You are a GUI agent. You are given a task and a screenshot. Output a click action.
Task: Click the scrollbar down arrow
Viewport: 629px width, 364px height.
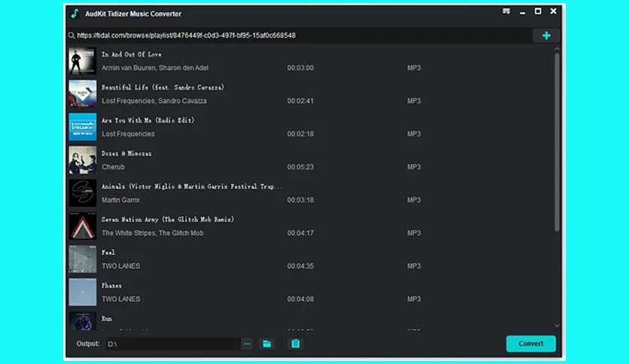(x=557, y=326)
